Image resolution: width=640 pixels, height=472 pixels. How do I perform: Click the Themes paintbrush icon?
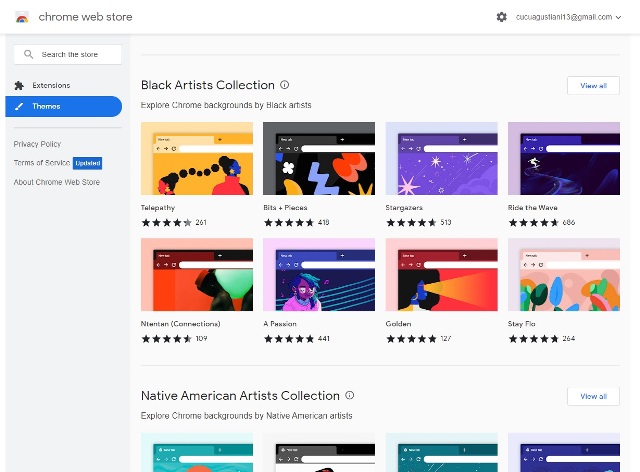19,106
